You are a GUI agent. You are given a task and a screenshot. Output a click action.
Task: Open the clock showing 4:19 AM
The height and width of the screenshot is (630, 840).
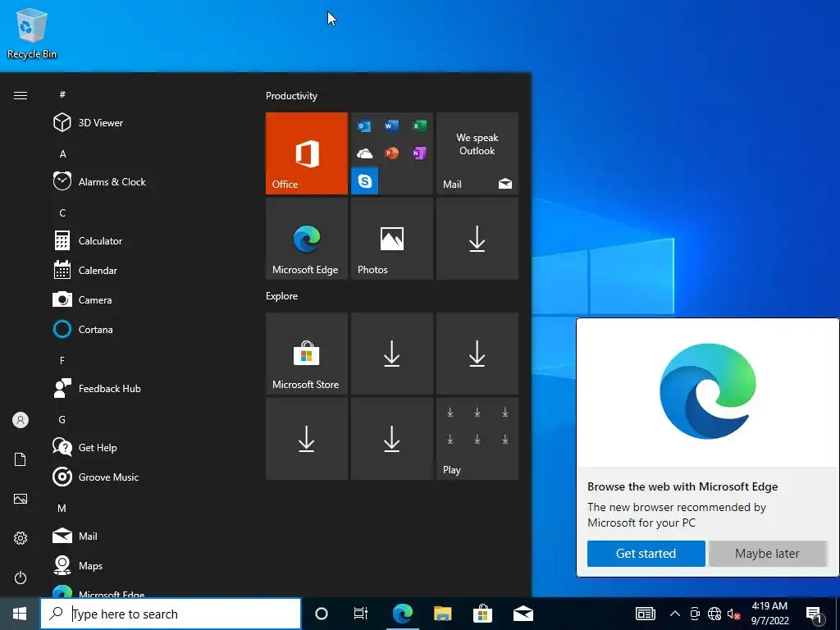769,614
